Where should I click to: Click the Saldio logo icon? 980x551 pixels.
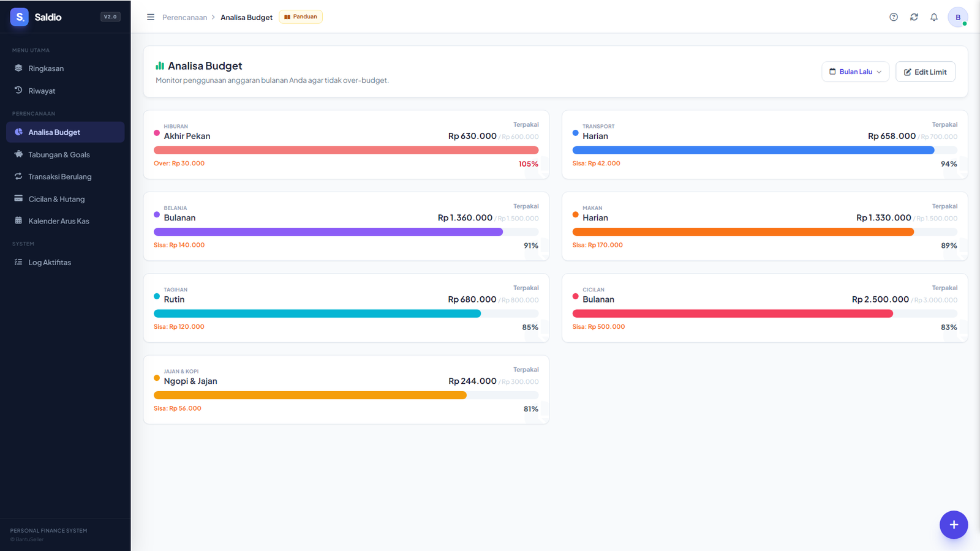click(x=20, y=17)
